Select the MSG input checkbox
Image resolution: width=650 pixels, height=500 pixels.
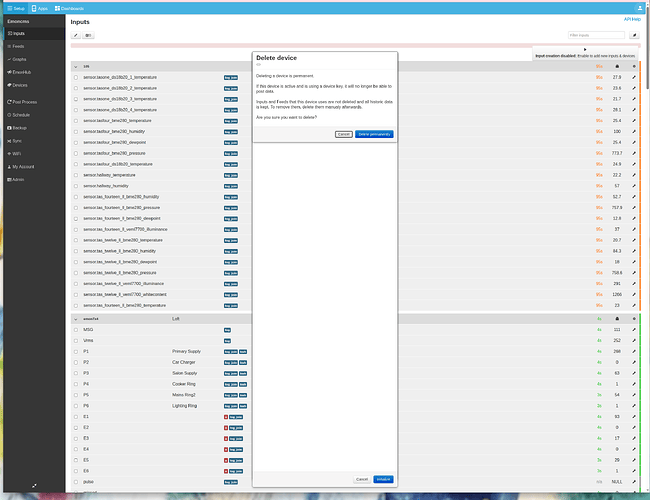click(75, 330)
